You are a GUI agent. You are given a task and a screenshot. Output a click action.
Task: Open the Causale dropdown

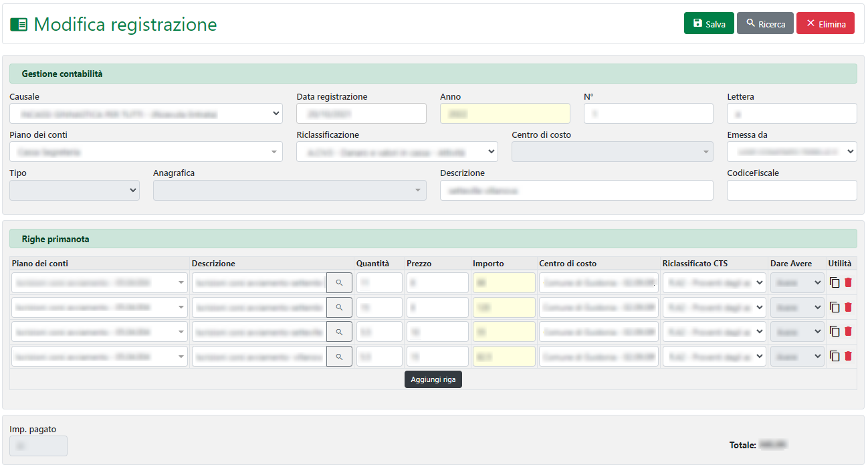(x=146, y=114)
